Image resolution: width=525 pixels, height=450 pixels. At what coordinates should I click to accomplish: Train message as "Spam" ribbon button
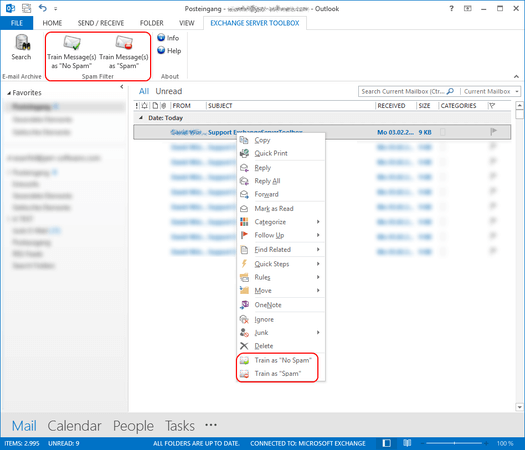point(124,52)
